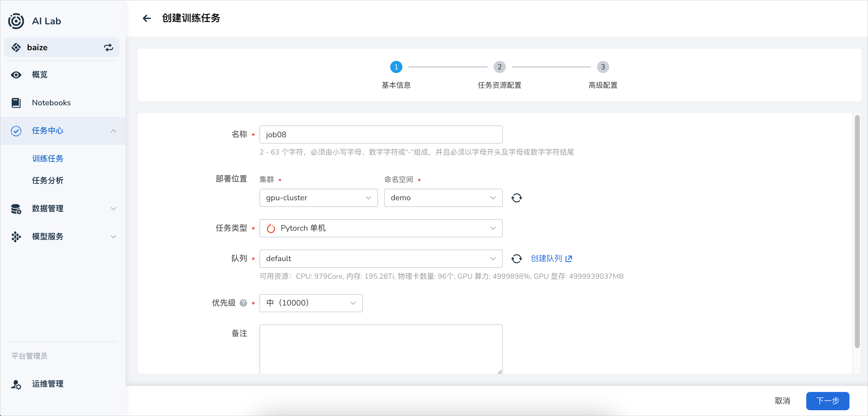
Task: Open the 任务类型 Pytorch 单机 dropdown
Action: click(x=381, y=229)
